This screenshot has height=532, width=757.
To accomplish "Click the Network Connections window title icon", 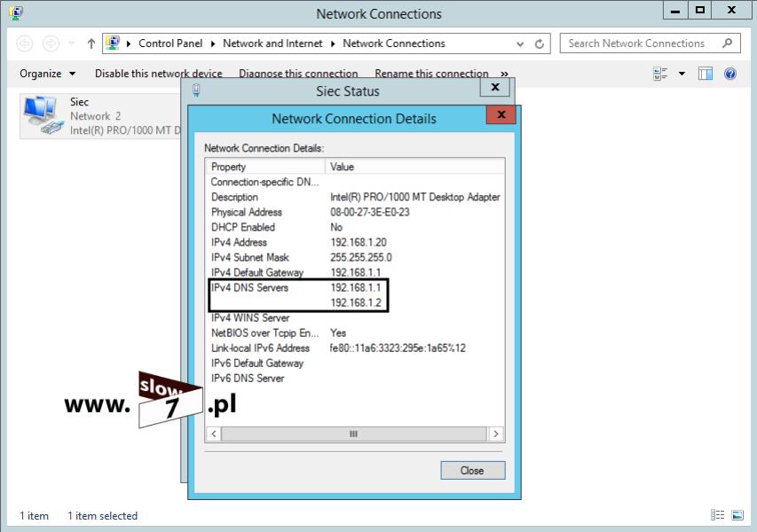I will [x=16, y=13].
